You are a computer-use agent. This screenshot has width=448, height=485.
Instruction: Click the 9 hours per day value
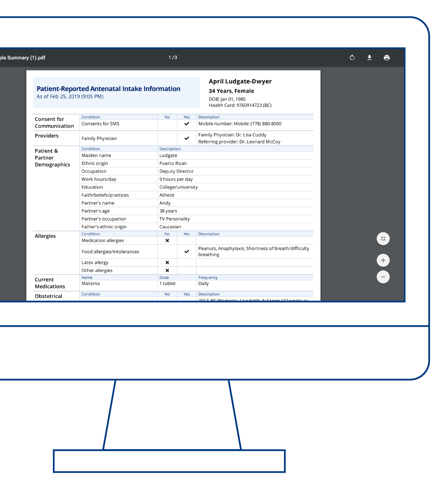[176, 179]
